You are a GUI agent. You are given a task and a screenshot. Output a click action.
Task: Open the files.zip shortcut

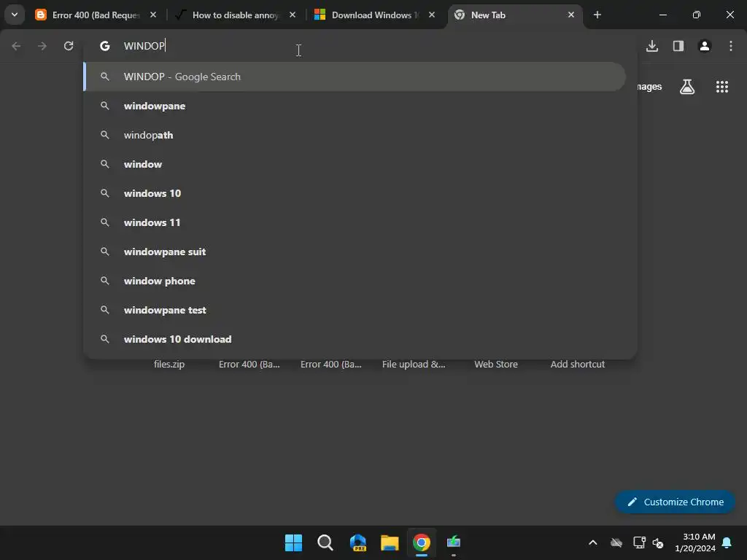169,364
